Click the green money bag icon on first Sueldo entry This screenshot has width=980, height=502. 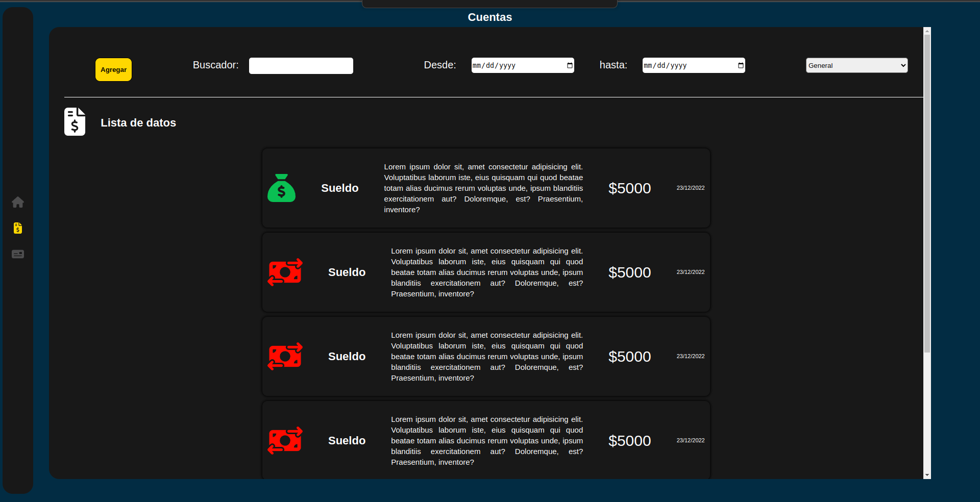[281, 188]
